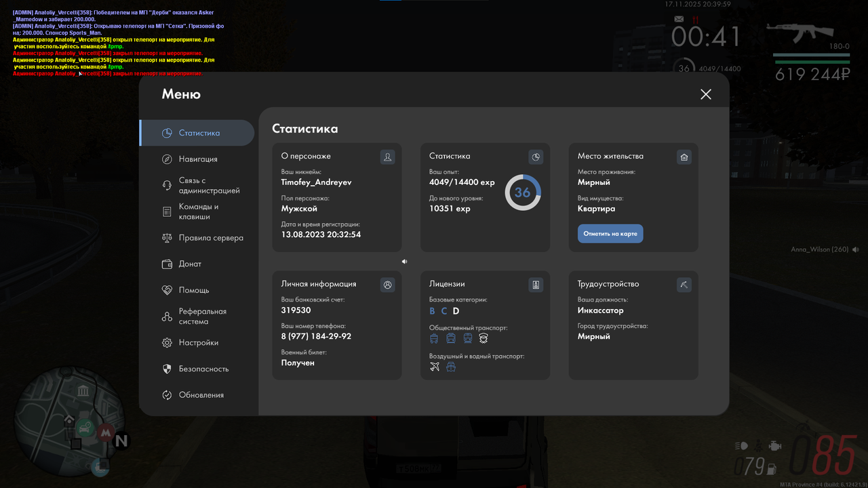This screenshot has height=488, width=868.
Task: Open the Навигация menu section
Action: coord(197,159)
